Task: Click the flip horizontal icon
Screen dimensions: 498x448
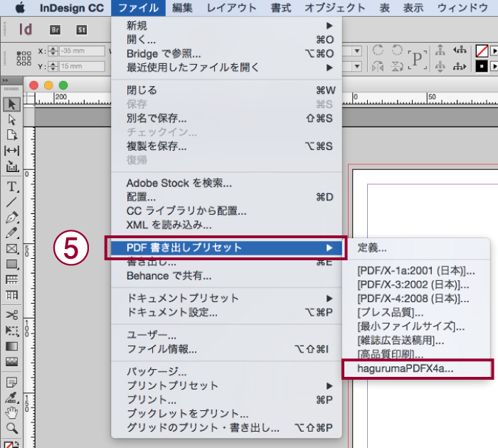Action: click(378, 66)
